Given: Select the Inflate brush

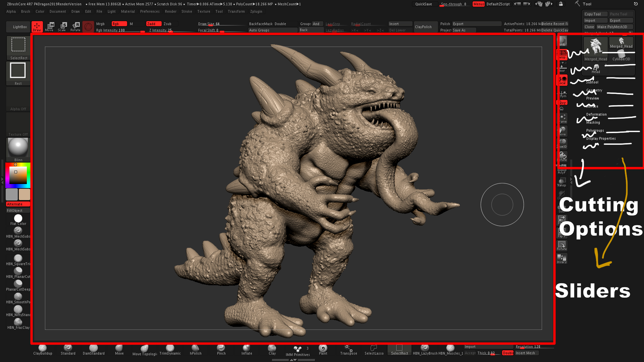Looking at the screenshot, I should (246, 349).
